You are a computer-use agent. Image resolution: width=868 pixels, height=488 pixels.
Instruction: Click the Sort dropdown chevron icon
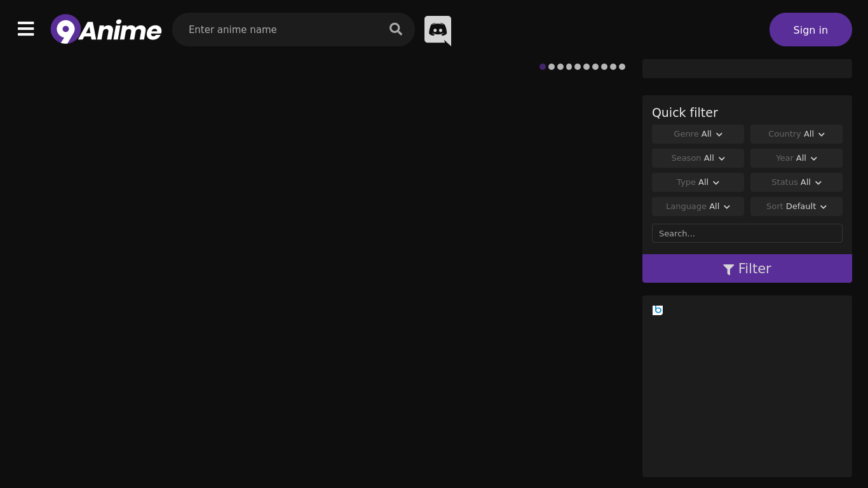click(x=823, y=207)
